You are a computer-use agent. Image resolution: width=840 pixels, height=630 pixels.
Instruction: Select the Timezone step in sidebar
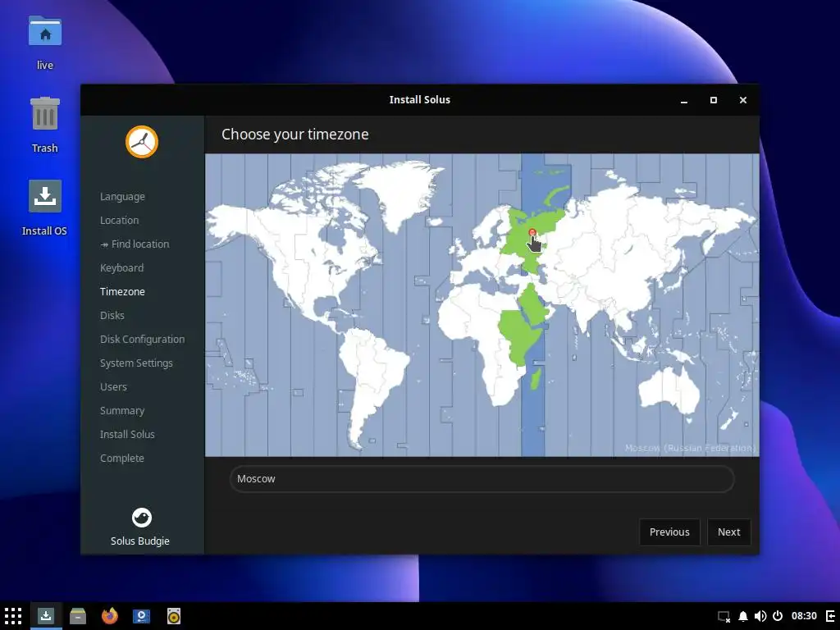(122, 291)
